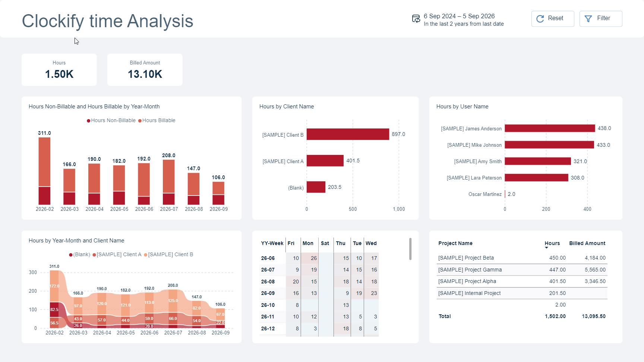
Task: Sort by Billed Amount column header
Action: 587,243
